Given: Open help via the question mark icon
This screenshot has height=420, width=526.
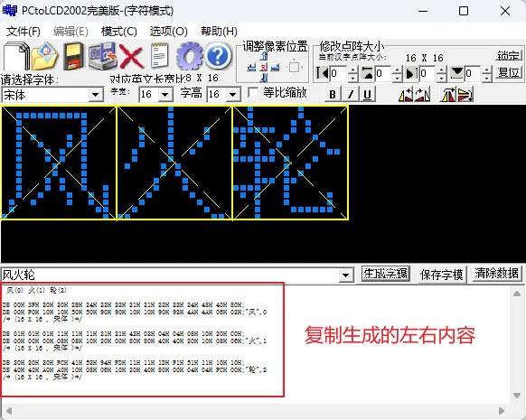Looking at the screenshot, I should [x=218, y=56].
